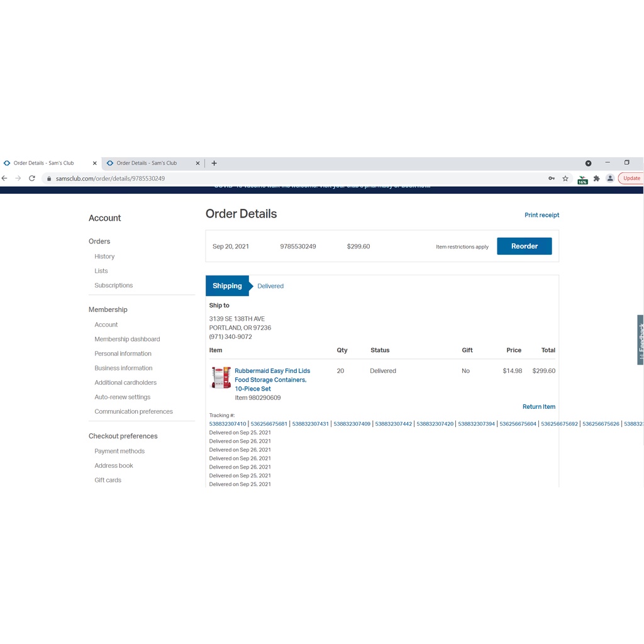The height and width of the screenshot is (644, 644).
Task: Click the Chrome Update button
Action: point(631,179)
